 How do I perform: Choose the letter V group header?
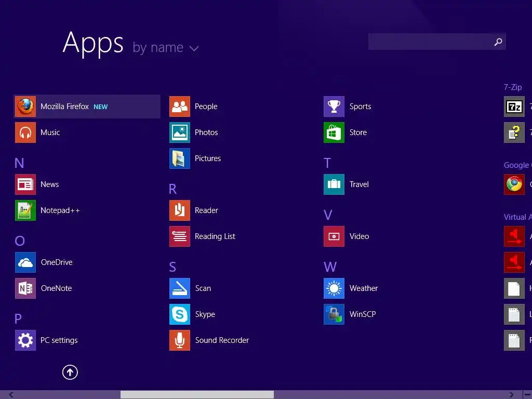click(x=328, y=215)
